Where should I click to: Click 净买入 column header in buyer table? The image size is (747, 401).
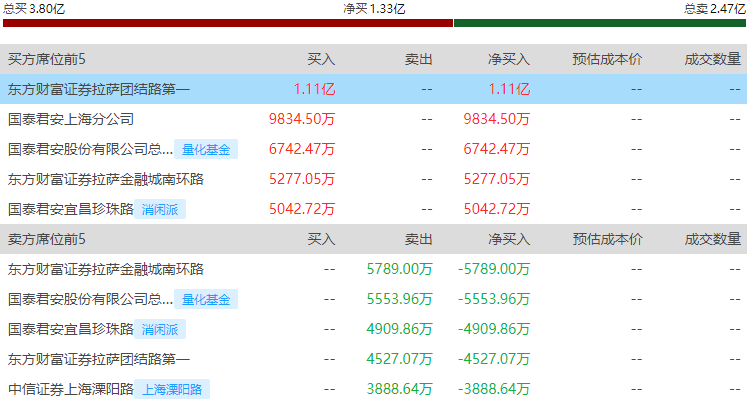pos(509,59)
